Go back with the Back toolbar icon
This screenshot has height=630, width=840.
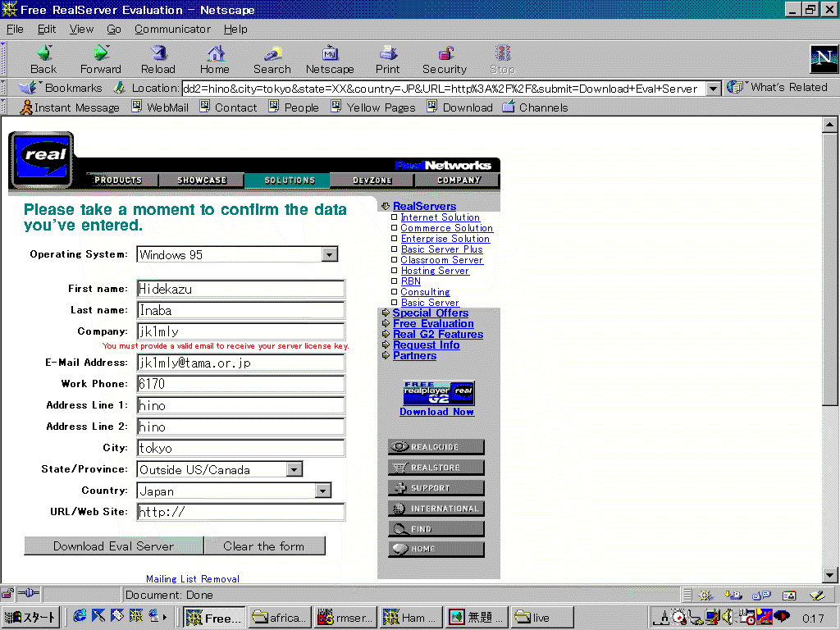[x=44, y=59]
